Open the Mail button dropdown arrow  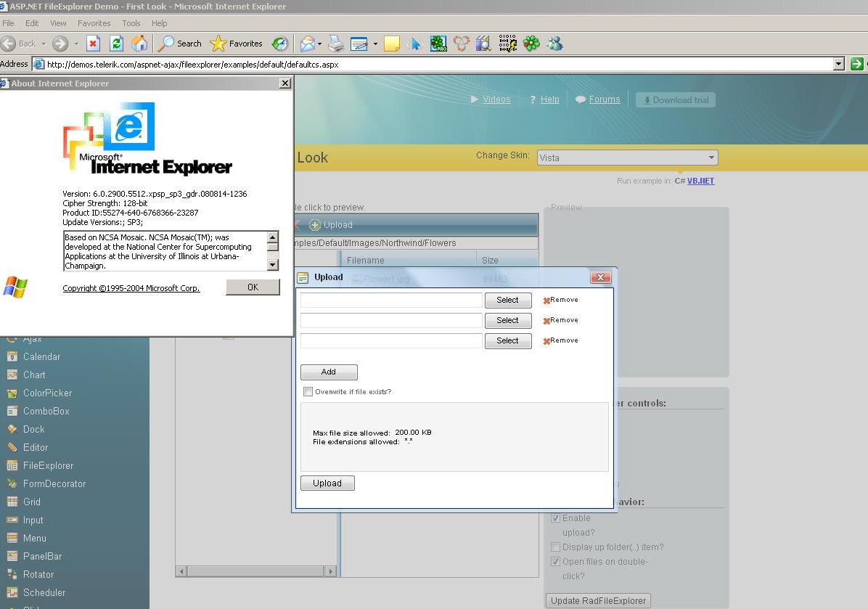320,43
